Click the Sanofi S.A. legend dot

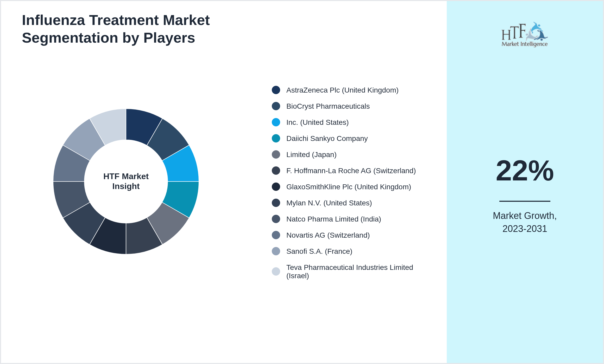pyautogui.click(x=276, y=251)
